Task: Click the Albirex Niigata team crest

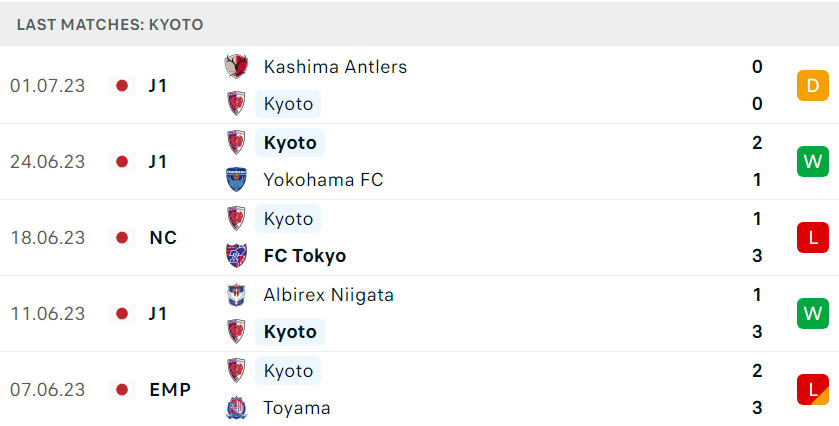Action: coord(236,294)
